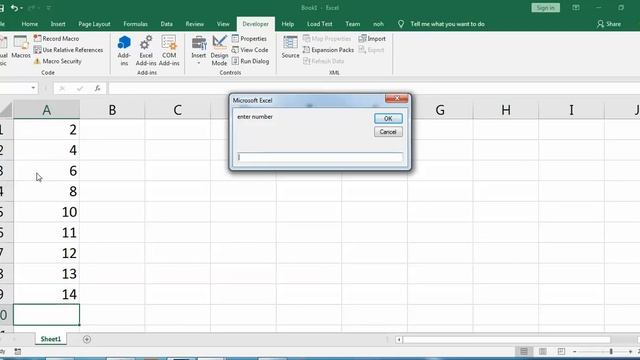Confirm the dialog with OK

pos(388,118)
